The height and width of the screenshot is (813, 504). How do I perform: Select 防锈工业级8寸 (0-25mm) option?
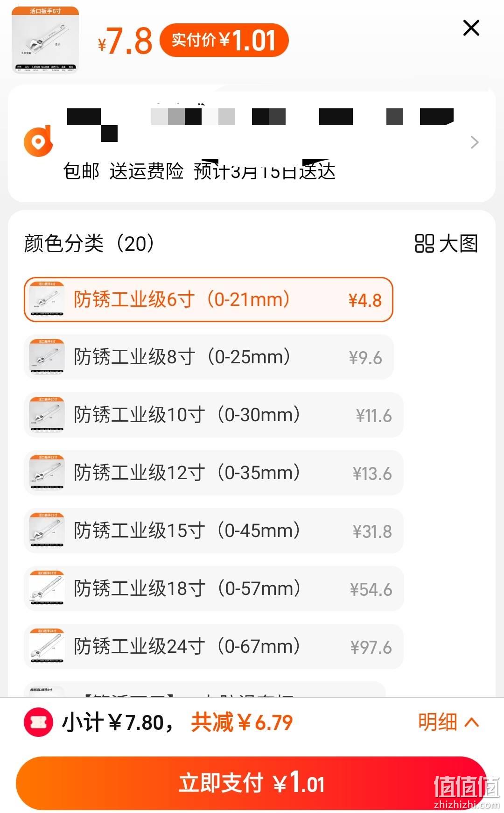tap(209, 357)
